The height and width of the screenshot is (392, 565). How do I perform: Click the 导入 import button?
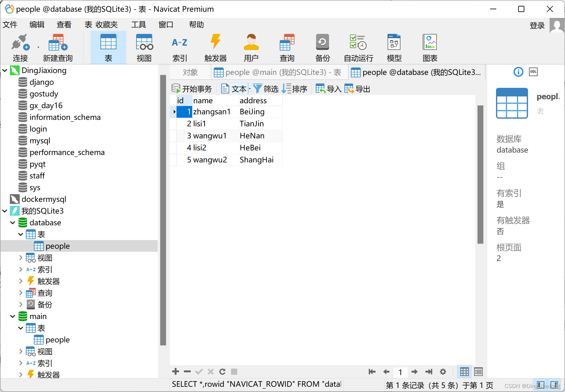328,89
